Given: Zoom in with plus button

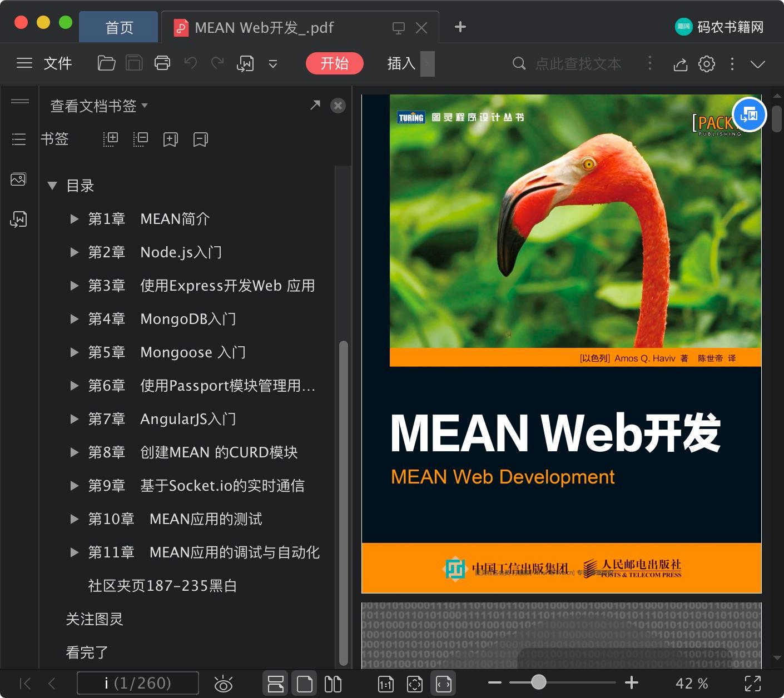Looking at the screenshot, I should coord(632,682).
